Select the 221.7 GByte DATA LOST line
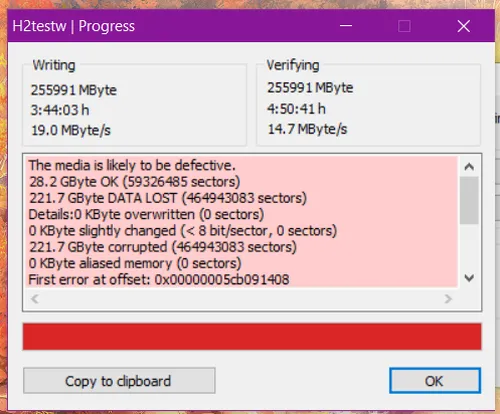This screenshot has height=414, width=500. 168,198
